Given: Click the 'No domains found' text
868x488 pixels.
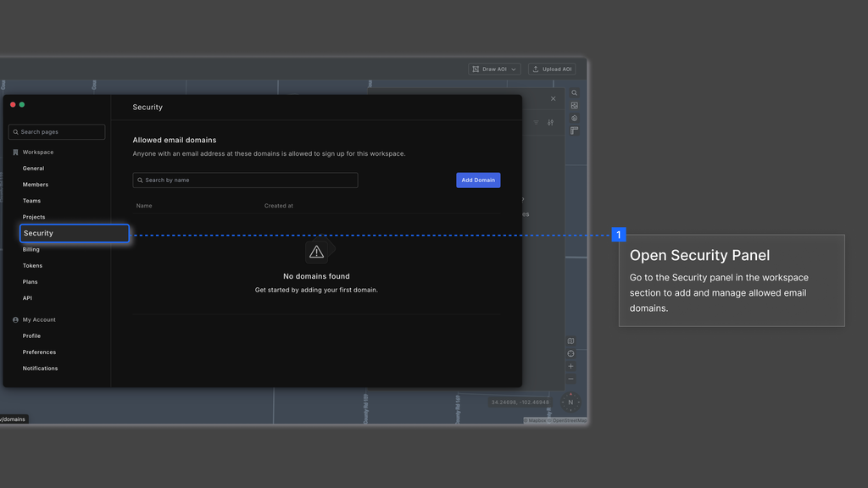Looking at the screenshot, I should pyautogui.click(x=317, y=276).
